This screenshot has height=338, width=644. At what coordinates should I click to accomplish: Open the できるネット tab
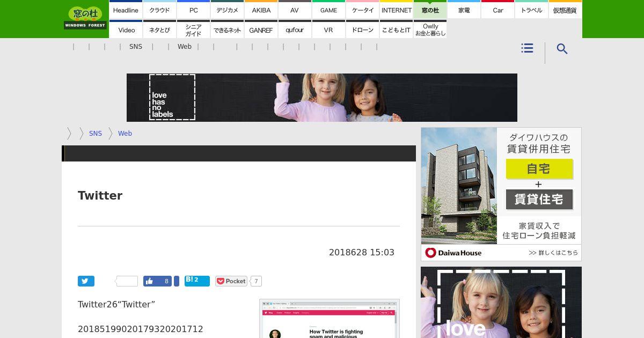pos(228,30)
